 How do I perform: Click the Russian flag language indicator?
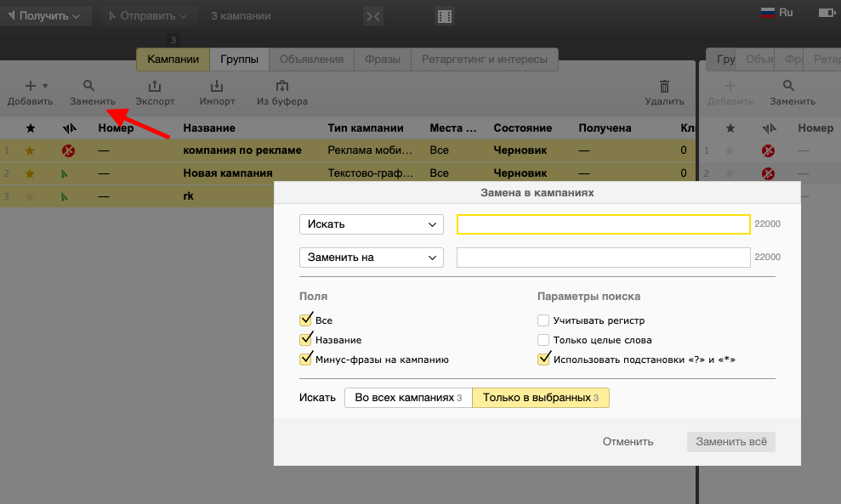[768, 13]
